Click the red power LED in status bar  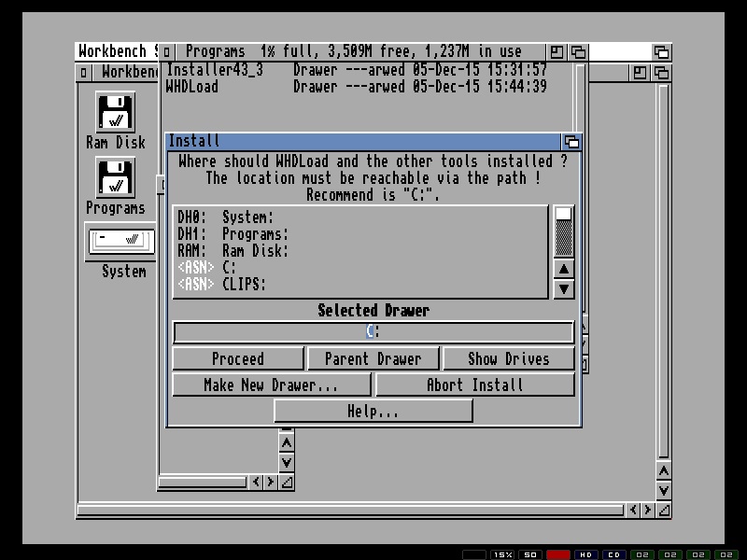click(x=557, y=554)
